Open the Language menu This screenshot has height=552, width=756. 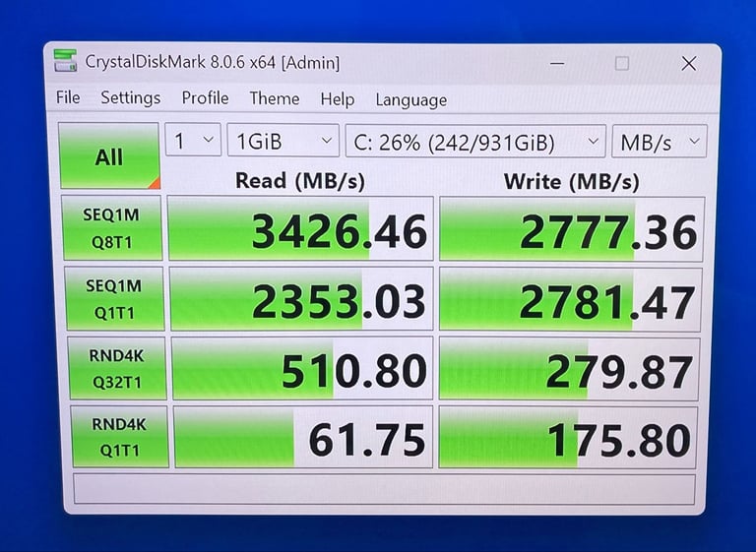pyautogui.click(x=411, y=100)
